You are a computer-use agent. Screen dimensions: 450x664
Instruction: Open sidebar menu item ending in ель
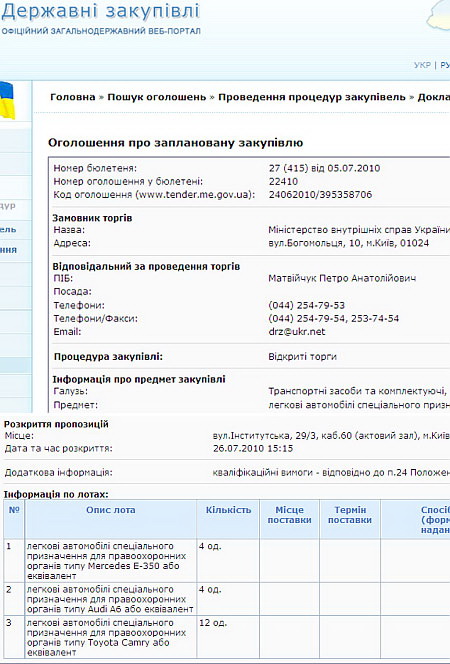(8, 230)
